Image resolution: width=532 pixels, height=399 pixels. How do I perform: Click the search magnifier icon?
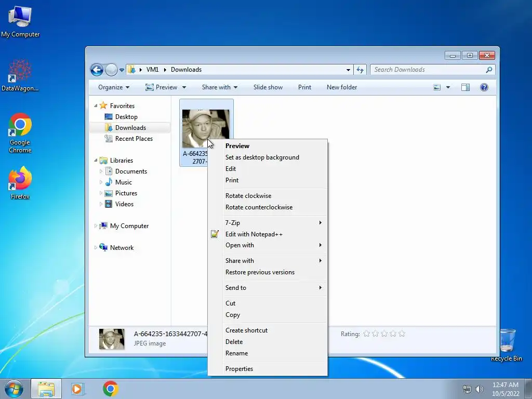click(489, 70)
